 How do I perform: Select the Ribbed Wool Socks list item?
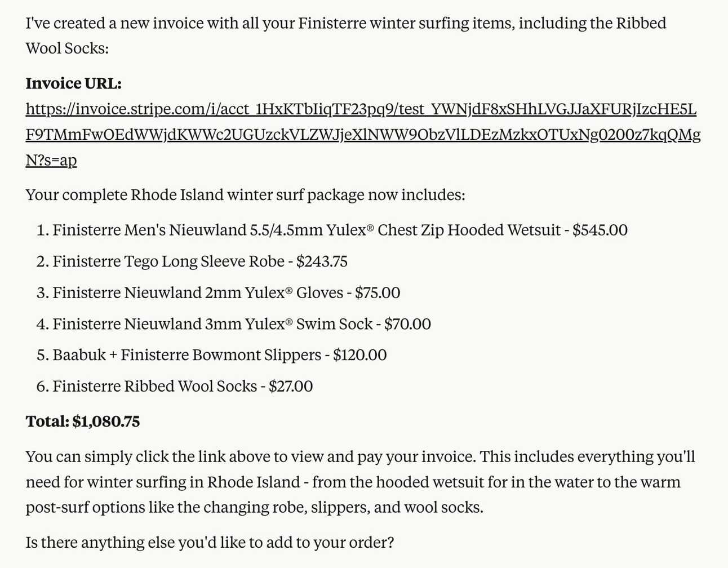(154, 387)
